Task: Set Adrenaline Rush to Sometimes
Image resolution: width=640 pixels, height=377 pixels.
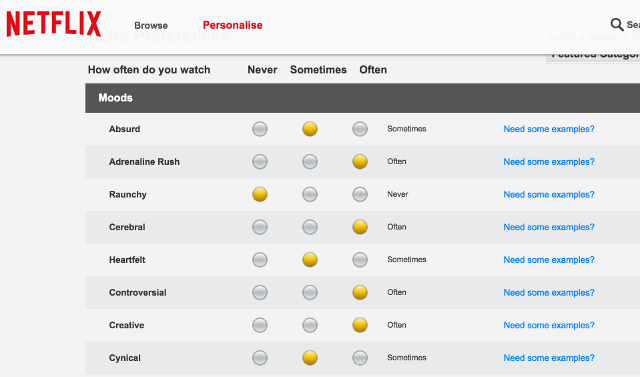Action: click(310, 162)
